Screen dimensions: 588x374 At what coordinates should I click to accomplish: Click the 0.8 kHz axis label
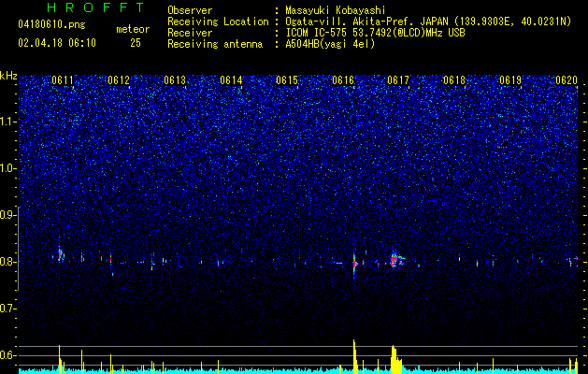click(x=8, y=262)
